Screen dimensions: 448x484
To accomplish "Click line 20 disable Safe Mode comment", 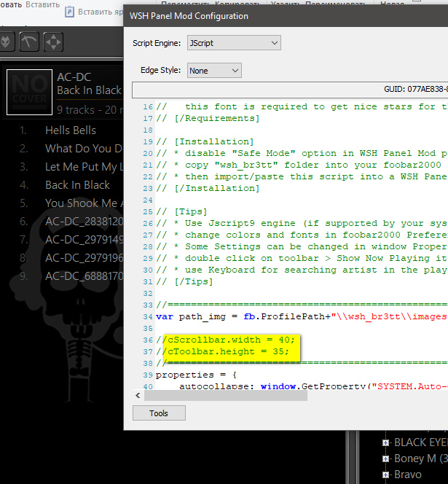I will click(x=302, y=153).
